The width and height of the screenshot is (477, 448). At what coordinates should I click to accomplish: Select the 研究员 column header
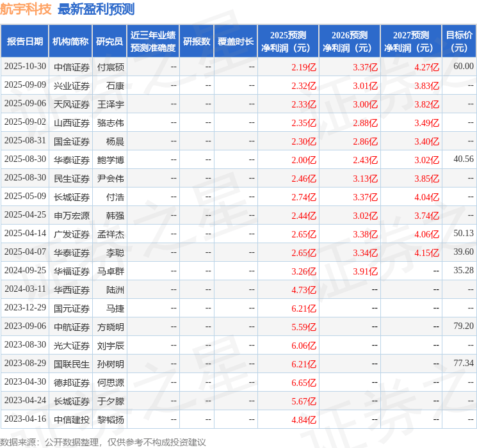(109, 42)
